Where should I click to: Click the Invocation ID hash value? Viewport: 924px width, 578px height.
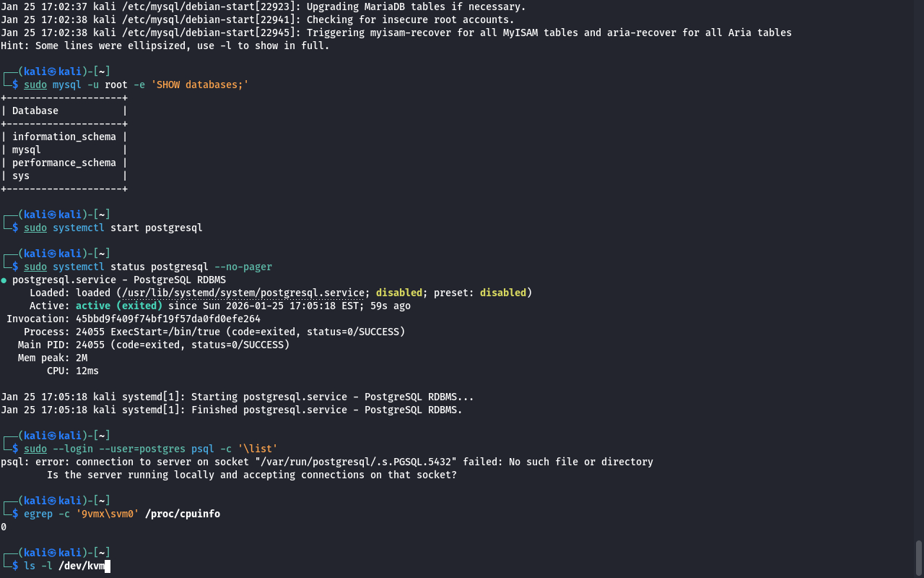pos(168,319)
